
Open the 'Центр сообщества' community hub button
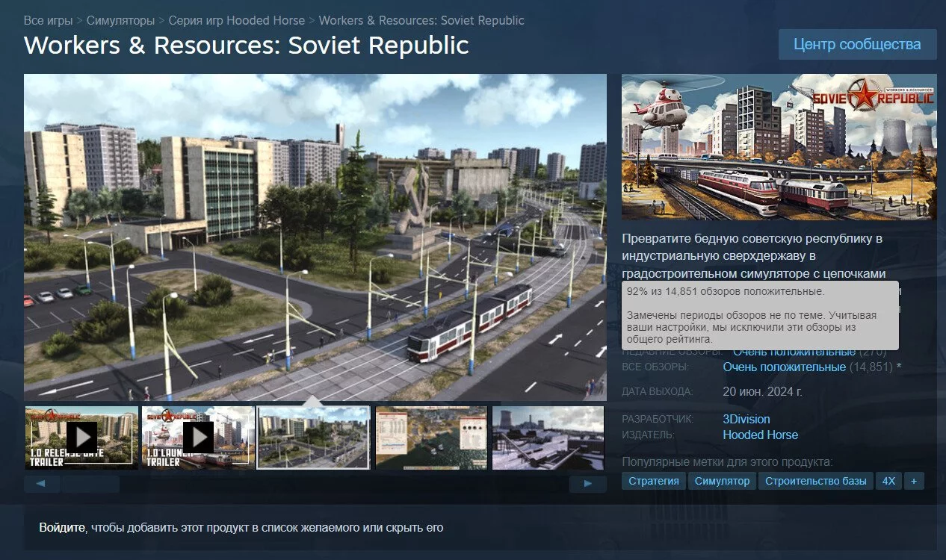point(857,45)
